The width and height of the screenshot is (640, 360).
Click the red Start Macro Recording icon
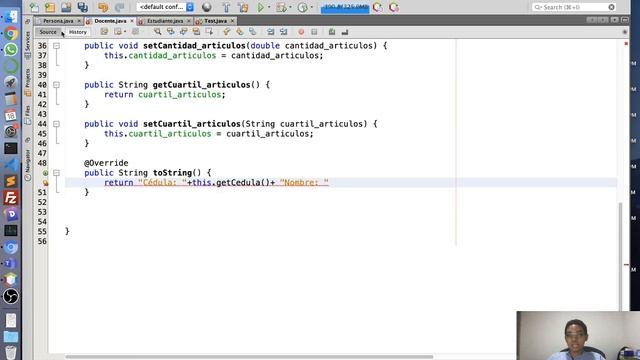(301, 32)
